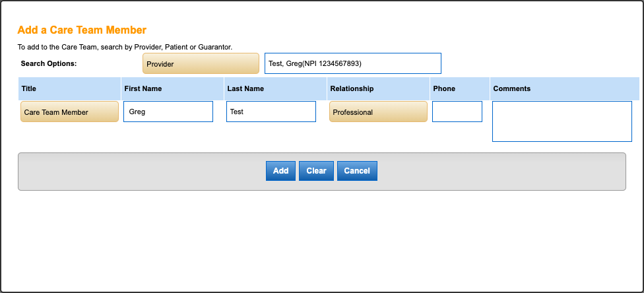Click the First Name field showing Greg
Screen dimensions: 644x293
point(168,112)
